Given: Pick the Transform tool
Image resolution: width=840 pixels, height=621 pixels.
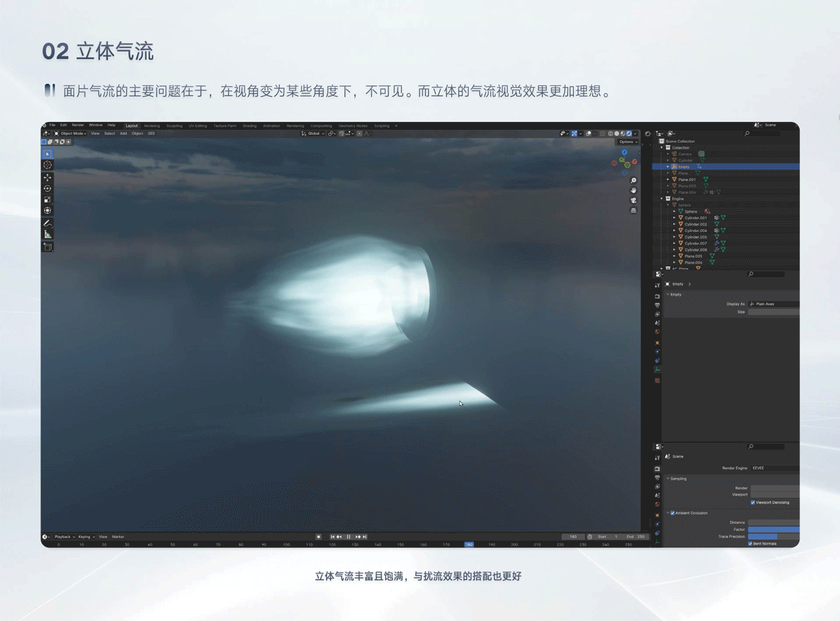Looking at the screenshot, I should pos(47,211).
